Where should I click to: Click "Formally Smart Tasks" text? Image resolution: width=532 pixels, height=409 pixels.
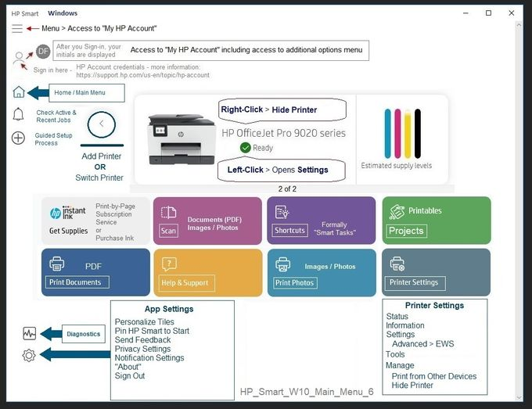[335, 228]
